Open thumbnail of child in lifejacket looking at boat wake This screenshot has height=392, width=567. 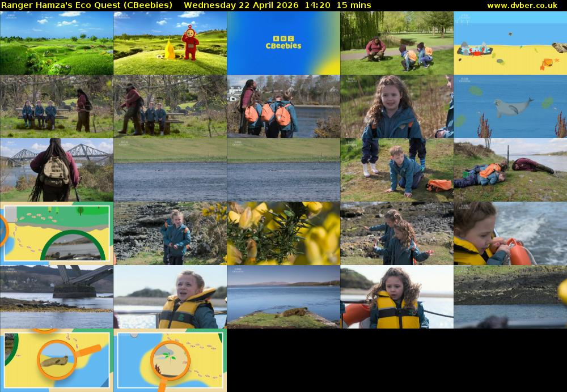point(510,233)
